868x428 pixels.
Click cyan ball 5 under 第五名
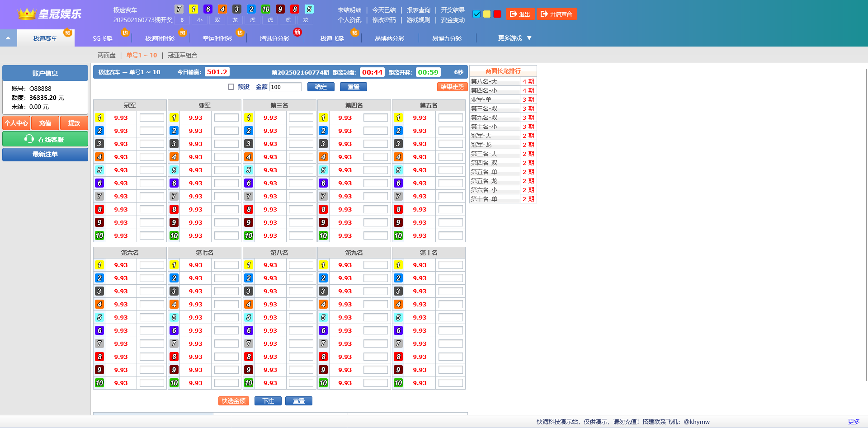pyautogui.click(x=398, y=170)
